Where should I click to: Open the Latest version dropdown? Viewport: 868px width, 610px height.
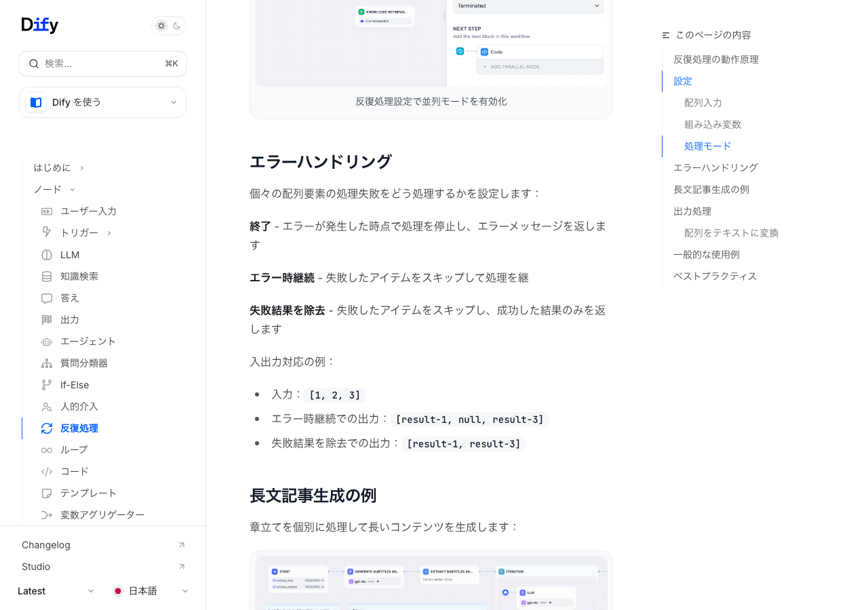[x=56, y=591]
